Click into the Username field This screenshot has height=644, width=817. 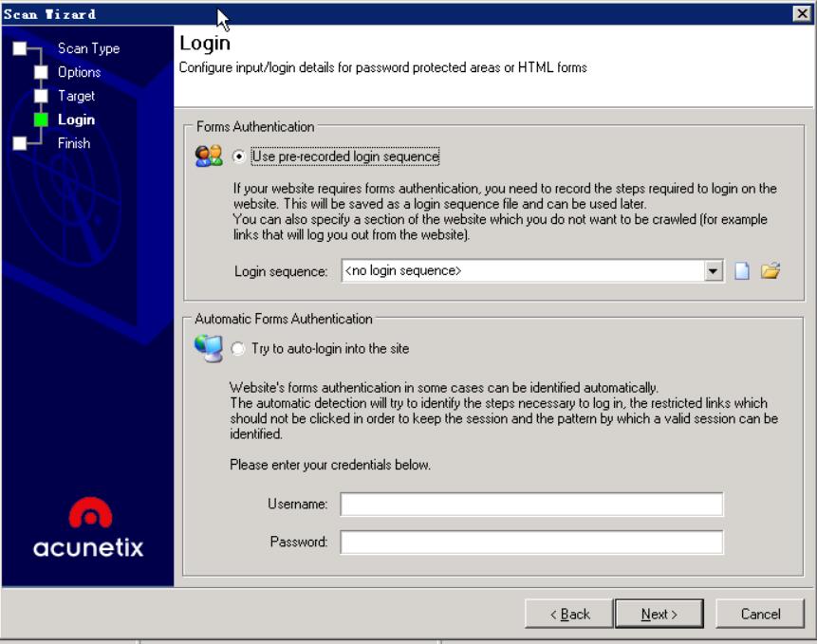click(x=531, y=504)
